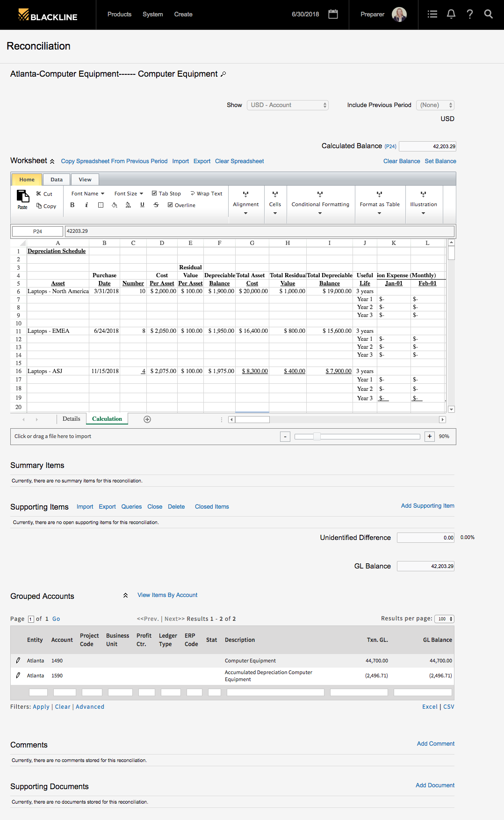504x820 pixels.
Task: Click the zoom out minus button
Action: pyautogui.click(x=285, y=437)
